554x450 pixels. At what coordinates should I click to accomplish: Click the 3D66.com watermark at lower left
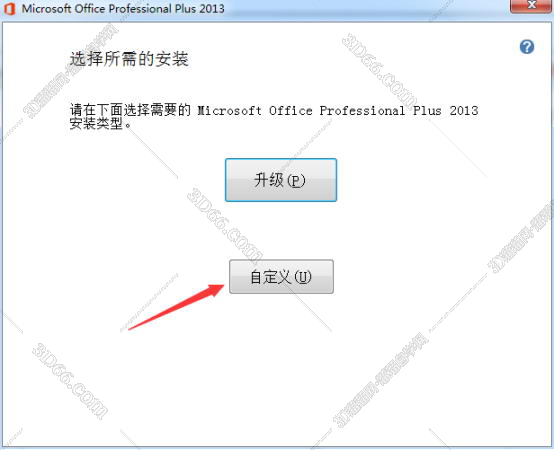[x=70, y=381]
